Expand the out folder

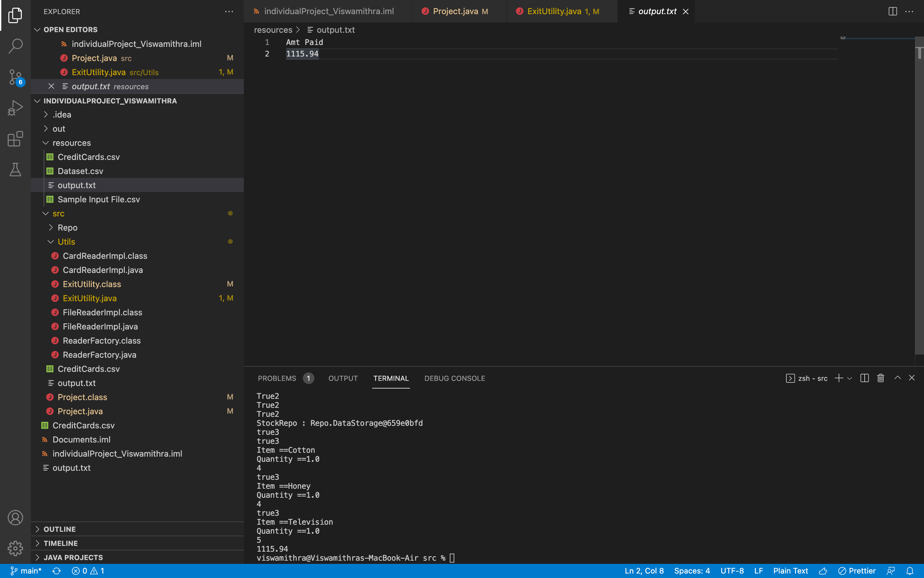coord(46,128)
